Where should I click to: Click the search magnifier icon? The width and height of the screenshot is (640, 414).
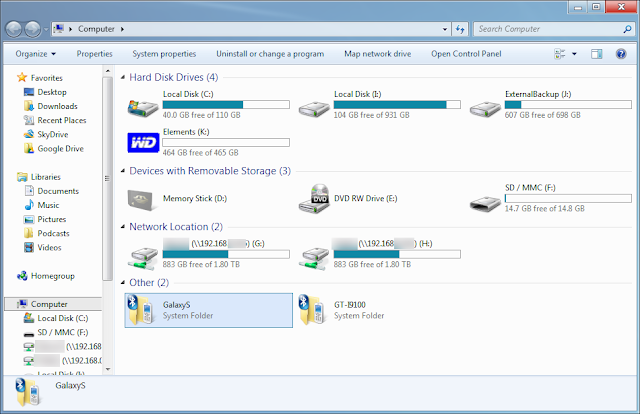tap(627, 29)
